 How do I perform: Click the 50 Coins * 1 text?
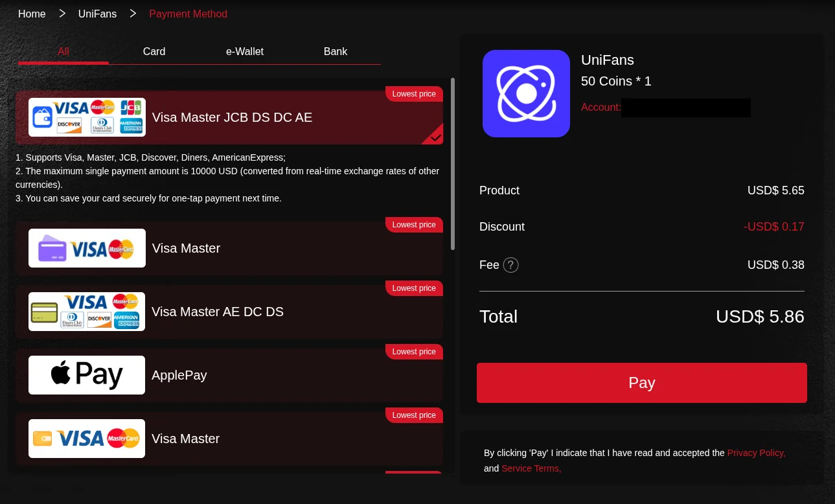(x=616, y=81)
